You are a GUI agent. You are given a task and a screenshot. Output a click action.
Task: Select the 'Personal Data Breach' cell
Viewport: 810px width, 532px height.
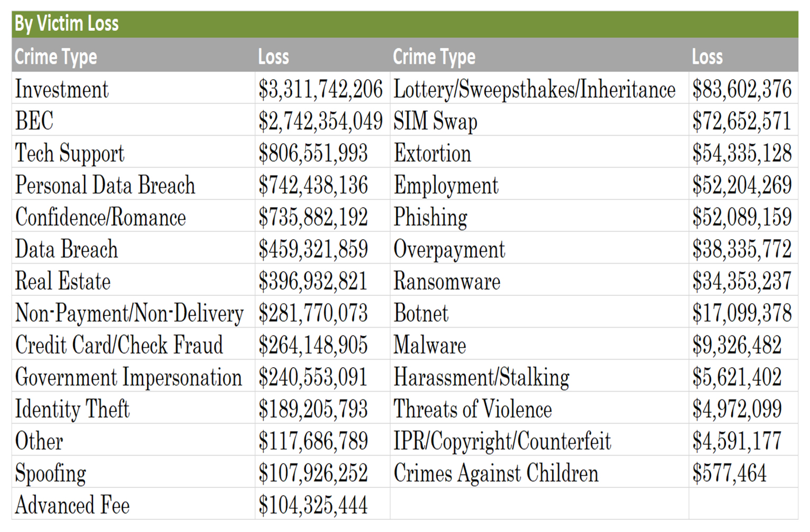[x=105, y=185]
